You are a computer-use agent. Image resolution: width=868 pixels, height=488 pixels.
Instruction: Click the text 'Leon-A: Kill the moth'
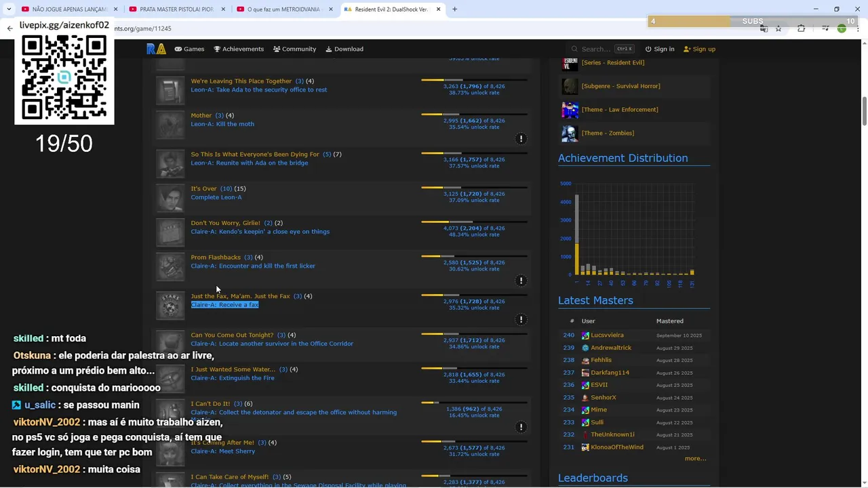point(222,124)
